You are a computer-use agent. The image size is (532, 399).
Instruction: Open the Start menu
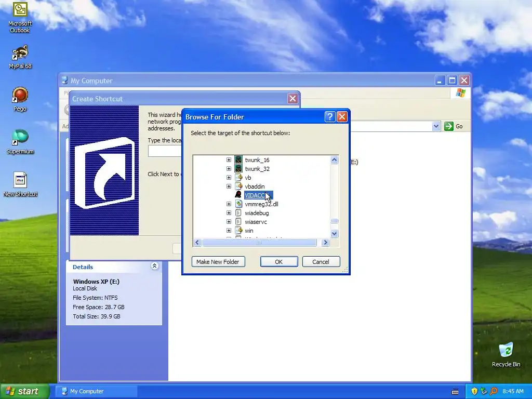24,391
